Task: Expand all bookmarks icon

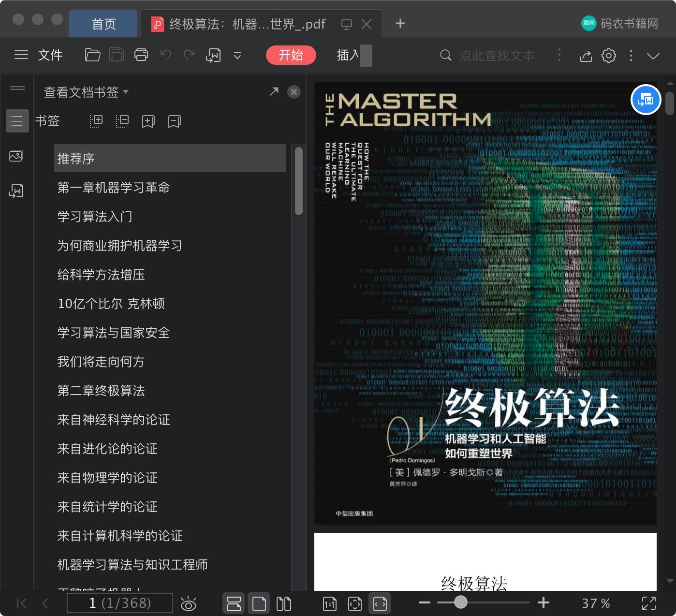Action: point(96,121)
